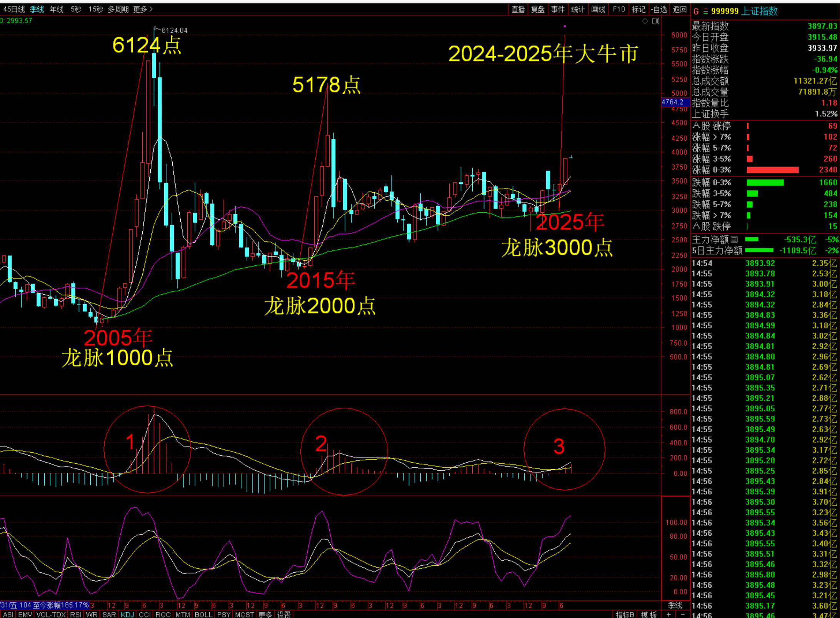
Task: Click the 返回 button
Action: pyautogui.click(x=680, y=9)
